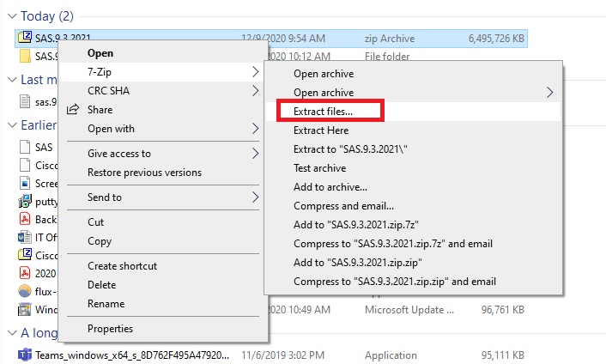606x364 pixels.
Task: Expand the CRC SHA submenu arrow
Action: [255, 91]
